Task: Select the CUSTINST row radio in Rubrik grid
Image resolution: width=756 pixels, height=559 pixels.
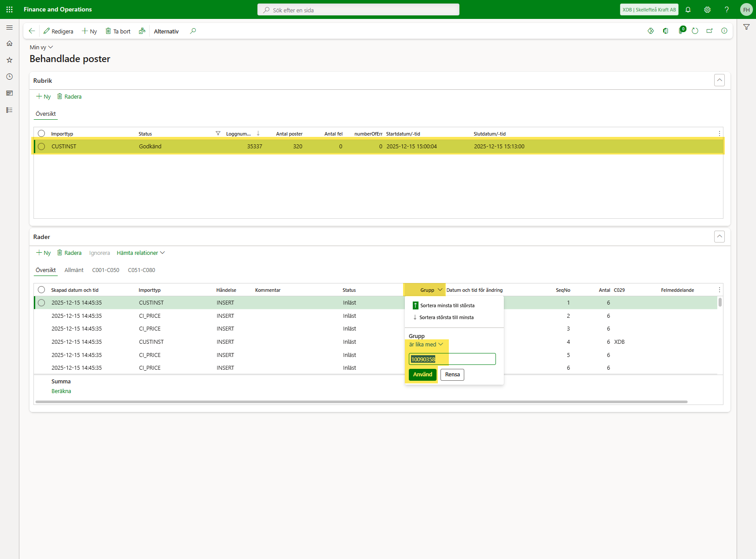Action: (x=41, y=147)
